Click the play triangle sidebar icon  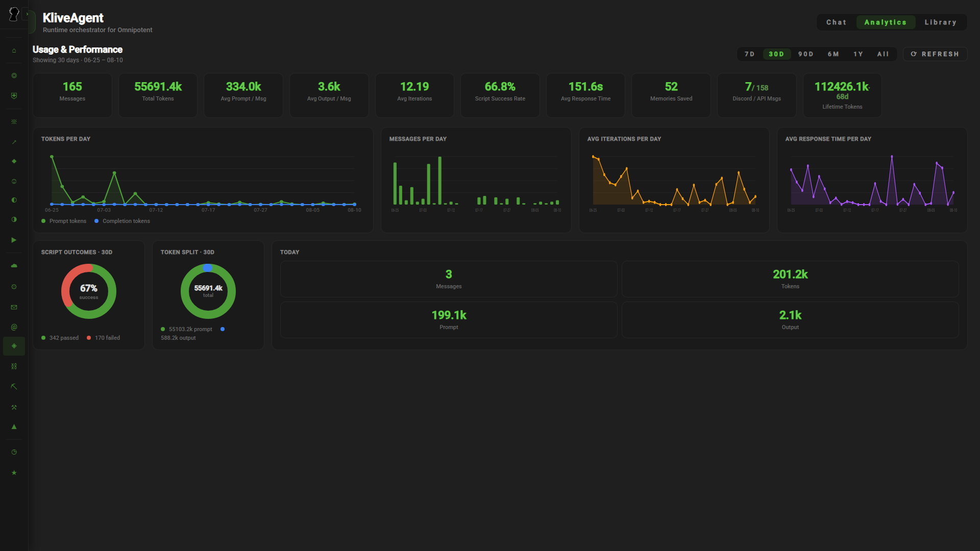click(x=14, y=240)
